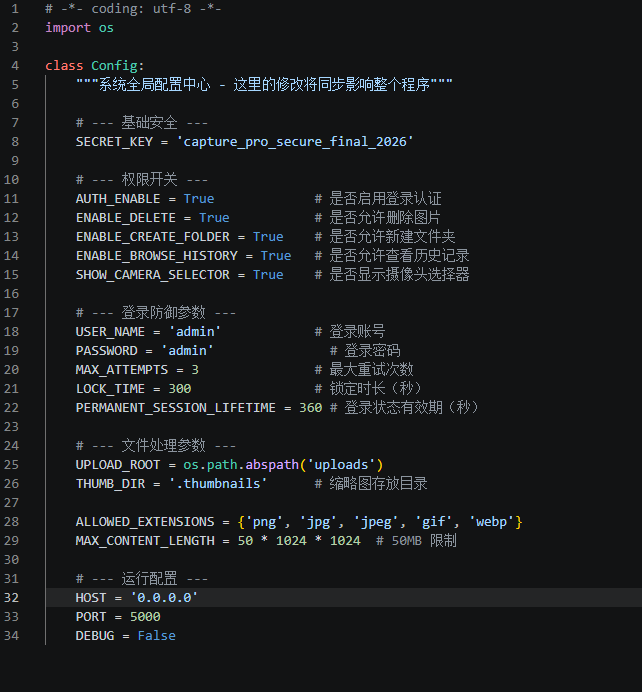
Task: Click the 'uploads' string in UPLOAD_ROOT
Action: tap(345, 465)
